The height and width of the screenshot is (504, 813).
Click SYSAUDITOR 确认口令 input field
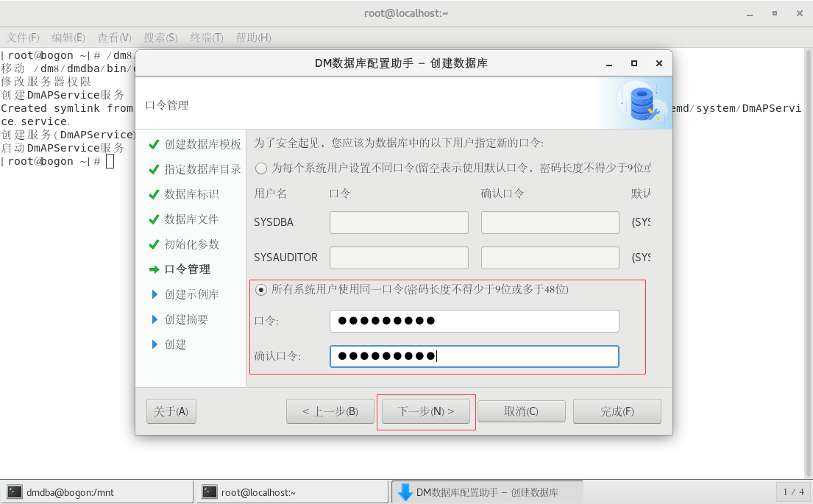pos(550,258)
